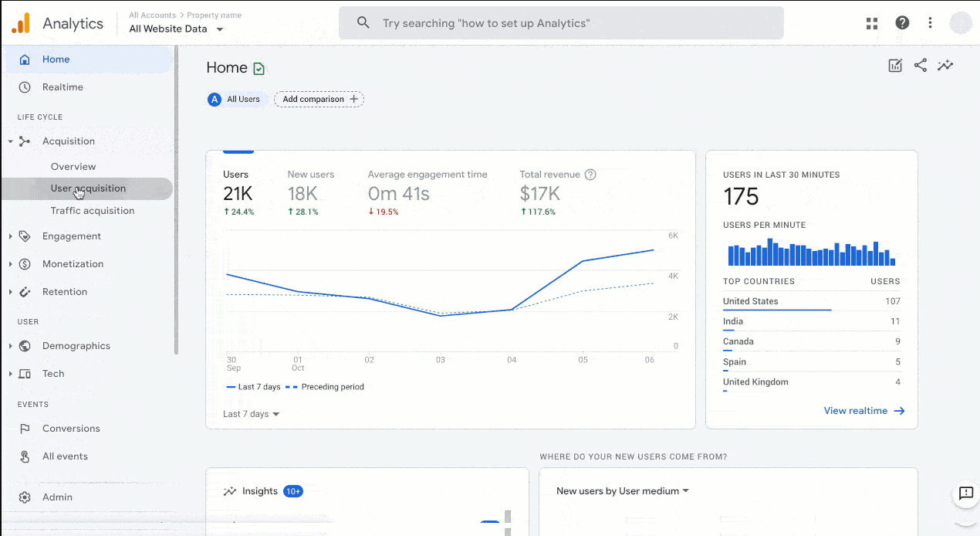Click the Total revenue info help icon

click(590, 175)
